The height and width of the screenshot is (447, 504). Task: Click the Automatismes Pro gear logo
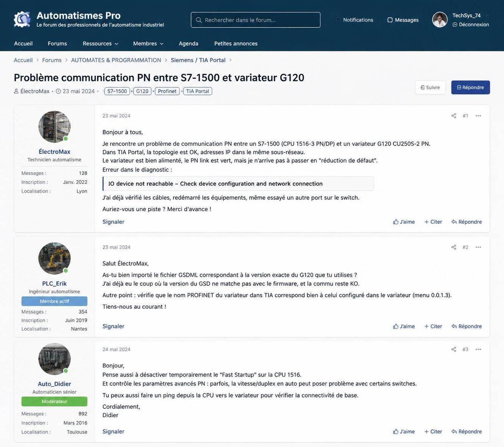(x=22, y=19)
